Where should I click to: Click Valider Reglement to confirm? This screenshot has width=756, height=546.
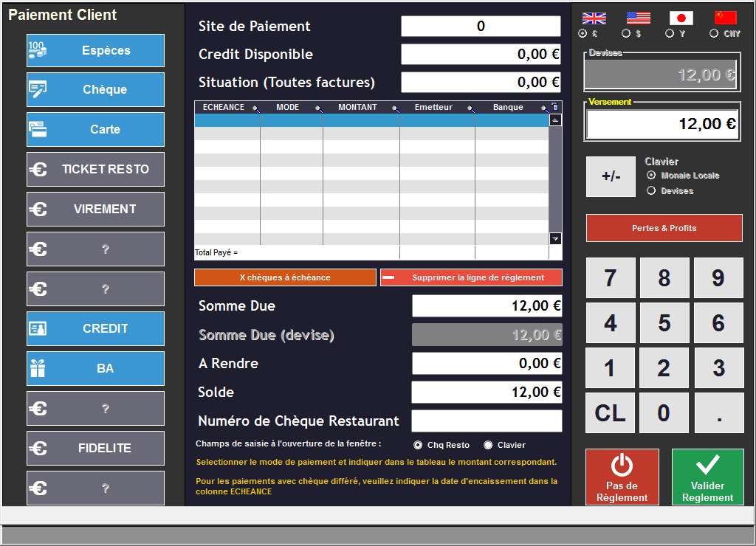(707, 477)
